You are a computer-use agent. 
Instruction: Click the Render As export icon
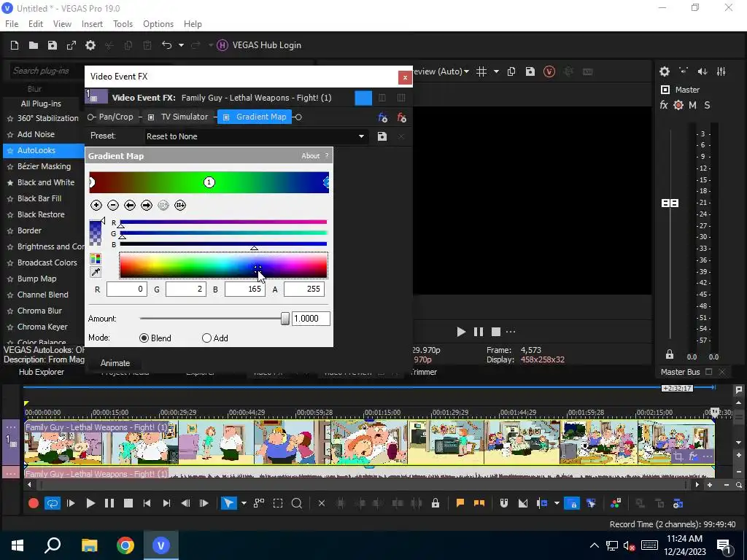[x=71, y=45]
